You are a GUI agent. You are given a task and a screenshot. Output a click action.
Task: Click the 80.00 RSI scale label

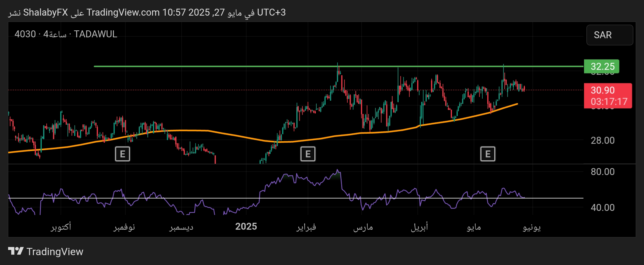point(603,172)
